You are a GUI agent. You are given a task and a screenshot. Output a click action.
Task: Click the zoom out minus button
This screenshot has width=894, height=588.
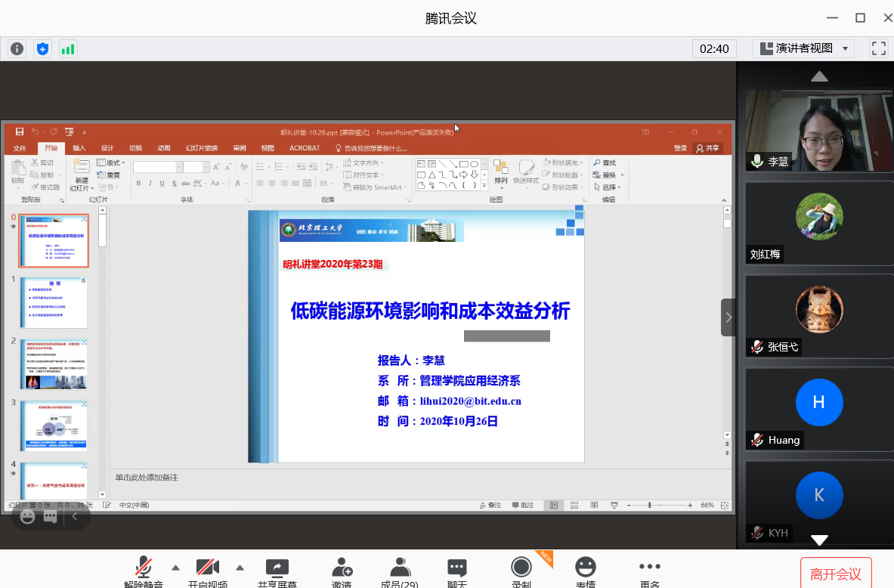click(x=629, y=506)
